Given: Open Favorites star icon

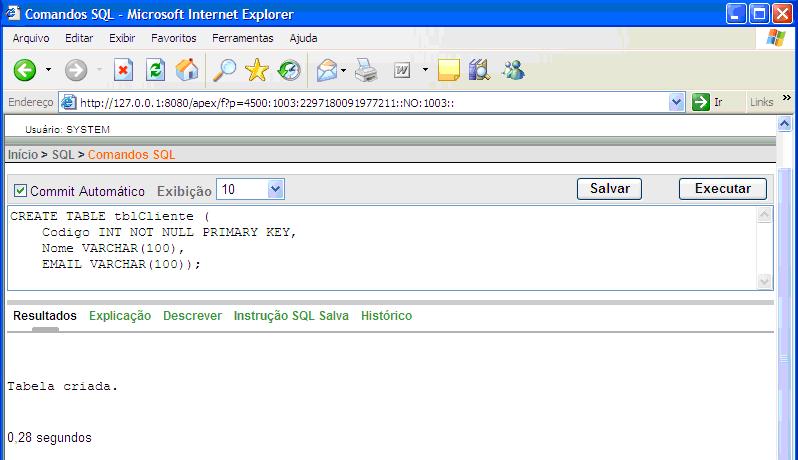Looking at the screenshot, I should [257, 70].
